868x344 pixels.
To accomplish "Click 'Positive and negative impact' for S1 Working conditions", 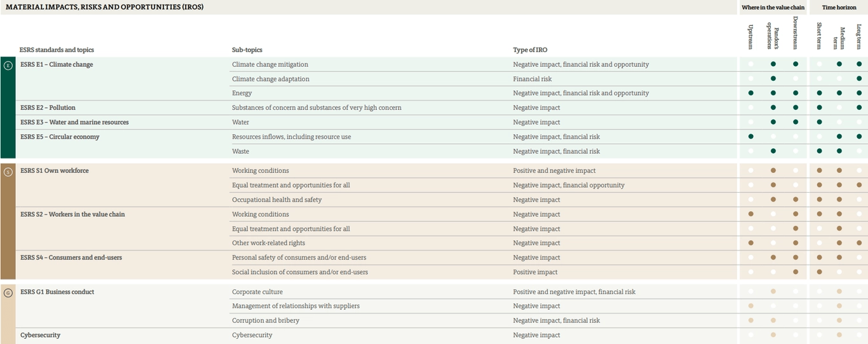I will tap(554, 170).
